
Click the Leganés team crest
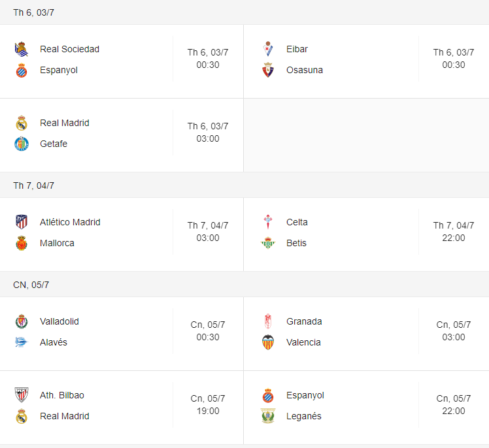(268, 416)
